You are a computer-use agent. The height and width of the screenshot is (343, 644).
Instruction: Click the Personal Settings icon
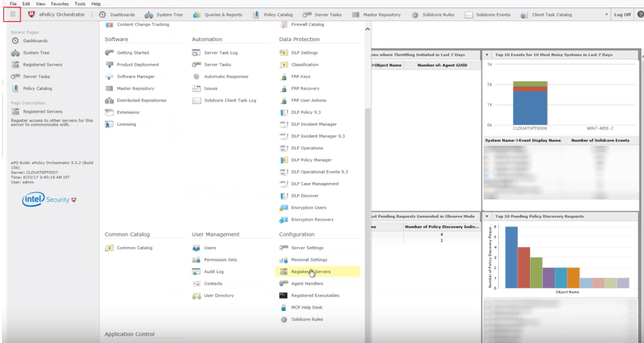point(283,259)
